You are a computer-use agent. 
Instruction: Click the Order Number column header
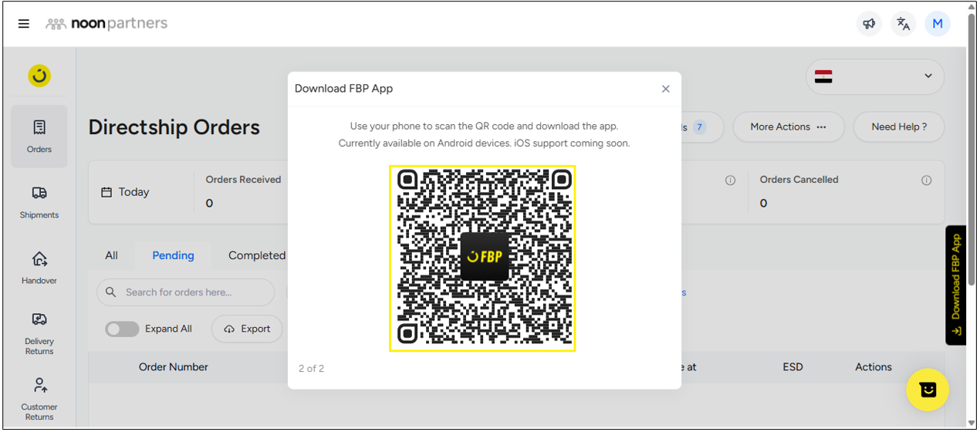coord(173,367)
